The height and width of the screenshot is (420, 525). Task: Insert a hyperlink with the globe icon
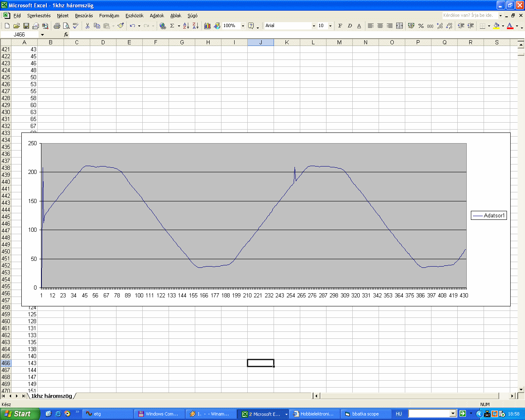163,26
